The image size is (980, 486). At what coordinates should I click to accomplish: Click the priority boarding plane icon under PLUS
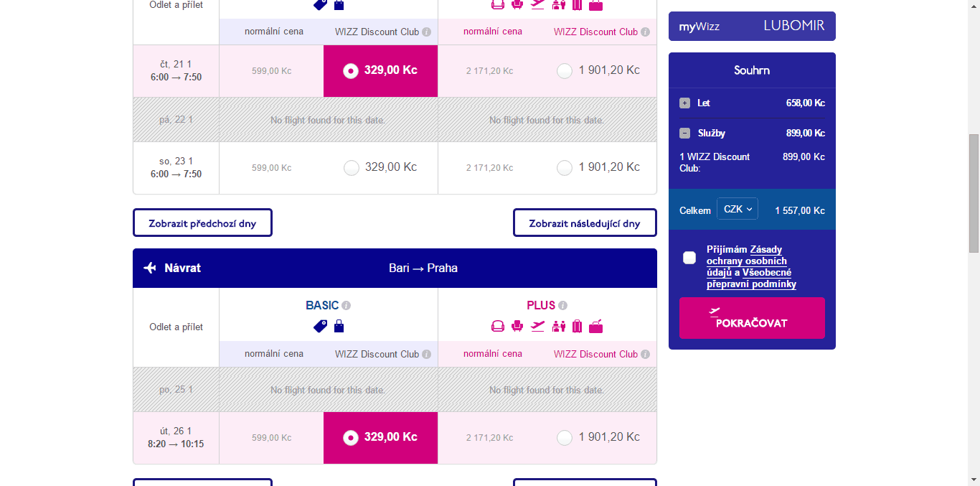tap(538, 326)
